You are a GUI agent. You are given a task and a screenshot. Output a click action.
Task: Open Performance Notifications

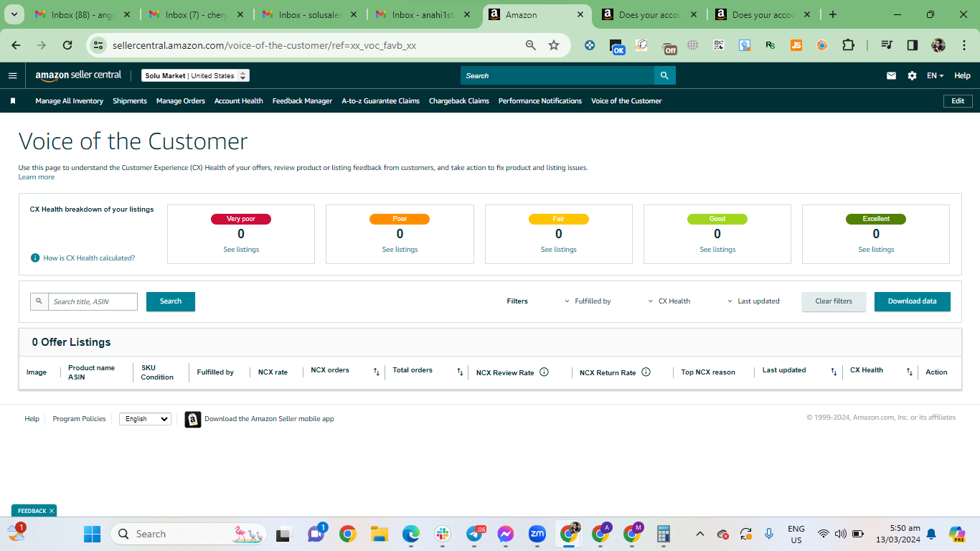[540, 101]
